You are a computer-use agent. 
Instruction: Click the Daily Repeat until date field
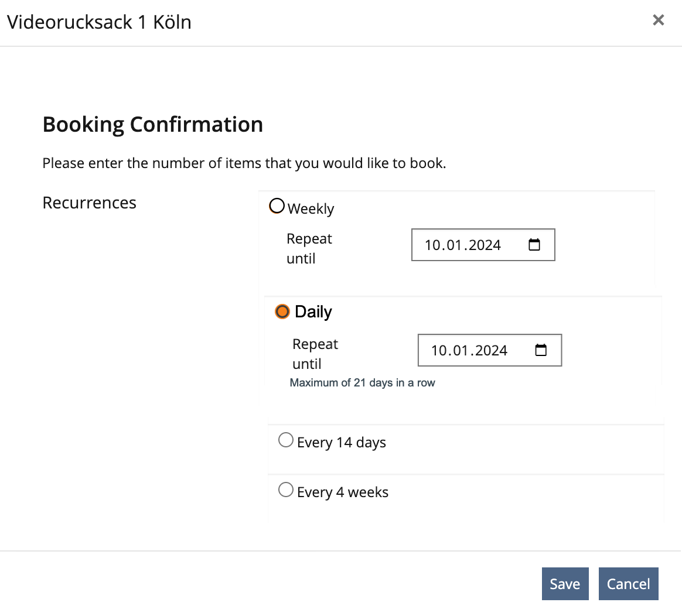(x=469, y=350)
